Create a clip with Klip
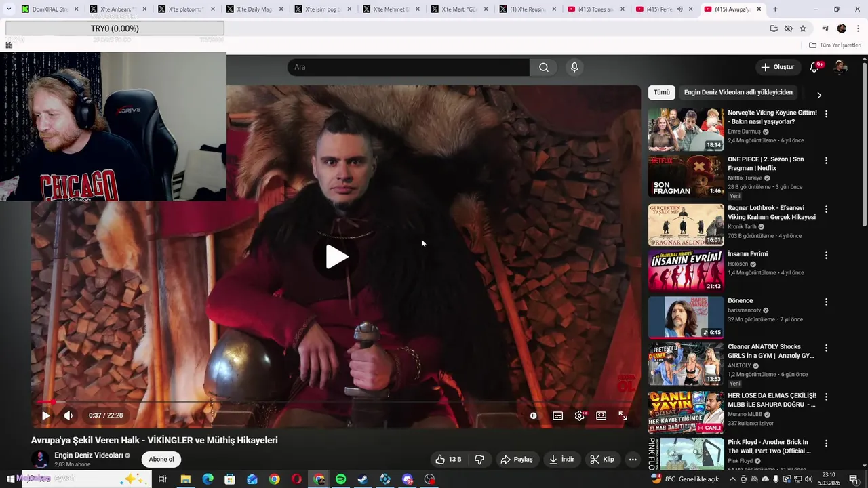This screenshot has height=488, width=868. click(x=602, y=459)
